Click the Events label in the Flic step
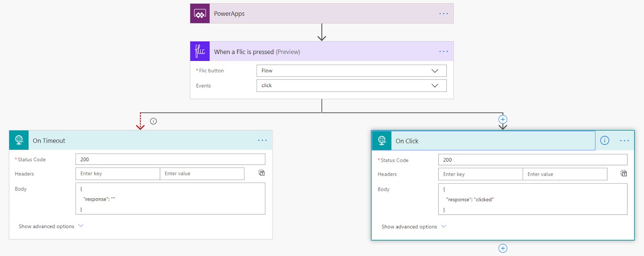Screen dimensions: 644x256 [203, 86]
